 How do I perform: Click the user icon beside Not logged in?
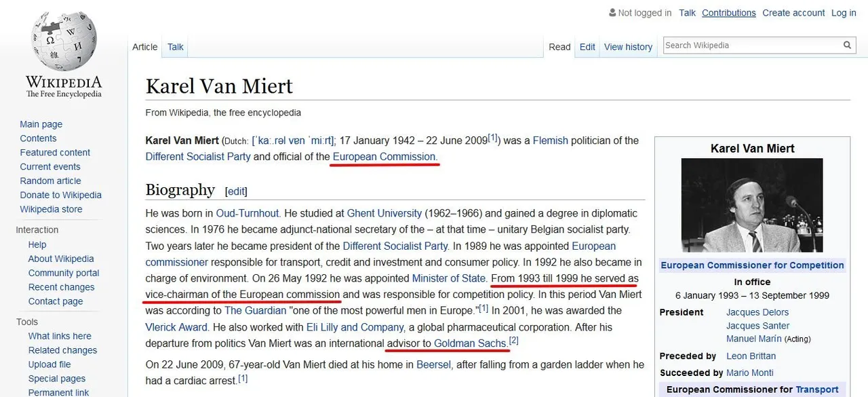(x=612, y=13)
